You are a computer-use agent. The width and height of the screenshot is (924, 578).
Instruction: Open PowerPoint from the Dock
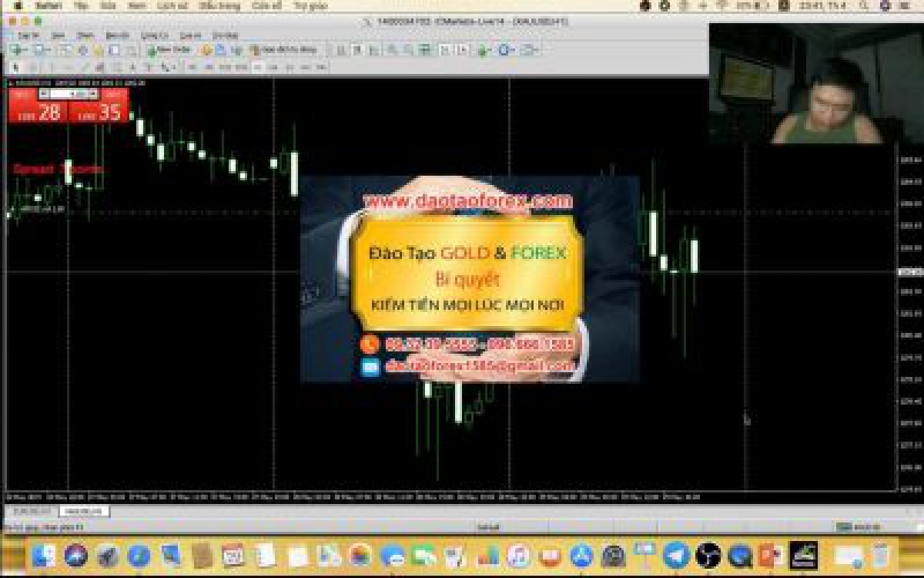click(x=771, y=555)
